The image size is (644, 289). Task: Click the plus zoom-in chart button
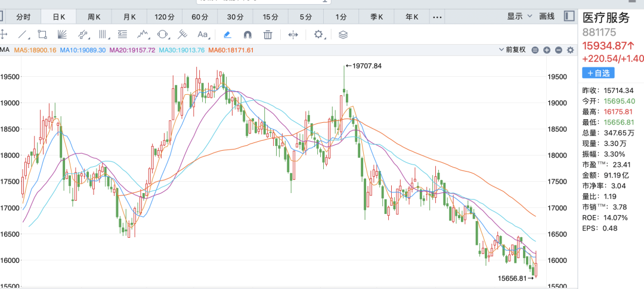coord(546,50)
